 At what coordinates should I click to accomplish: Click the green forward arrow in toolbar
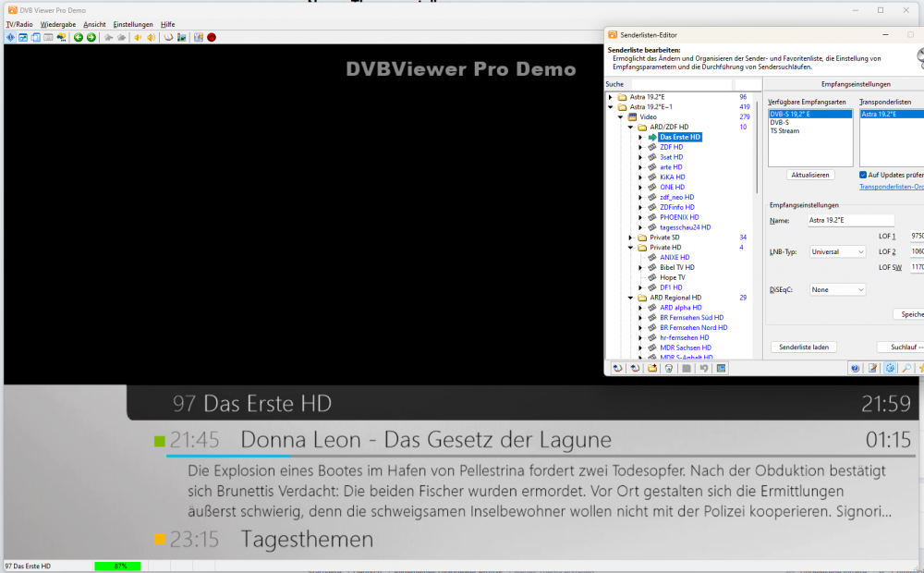[91, 37]
